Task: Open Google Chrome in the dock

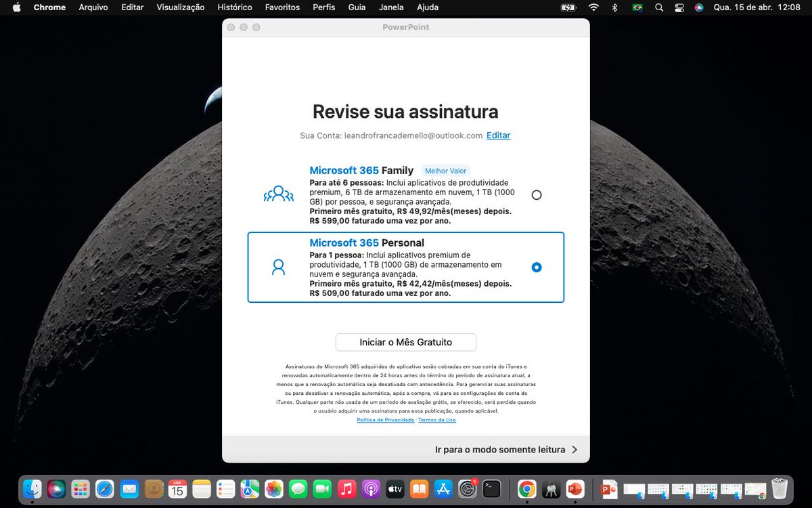Action: [527, 488]
